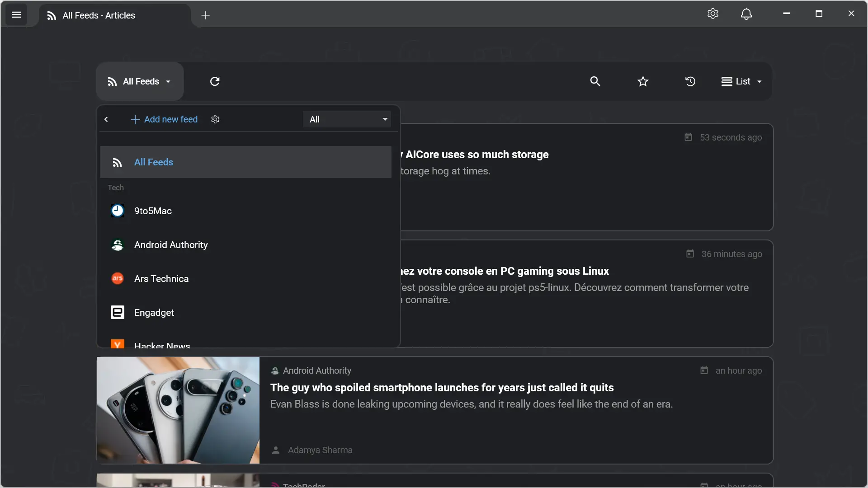868x488 pixels.
Task: Click the Evan Blass article summary text
Action: click(472, 404)
